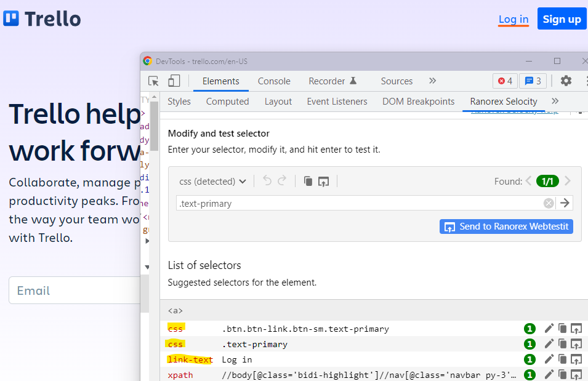This screenshot has width=588, height=381.
Task: Test the selector with the arrow button
Action: pos(565,203)
